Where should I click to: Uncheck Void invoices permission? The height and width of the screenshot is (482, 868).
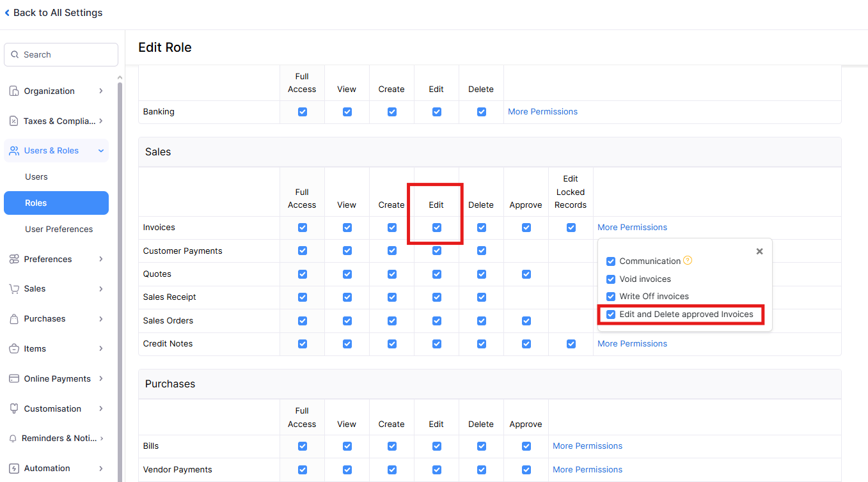click(x=611, y=279)
